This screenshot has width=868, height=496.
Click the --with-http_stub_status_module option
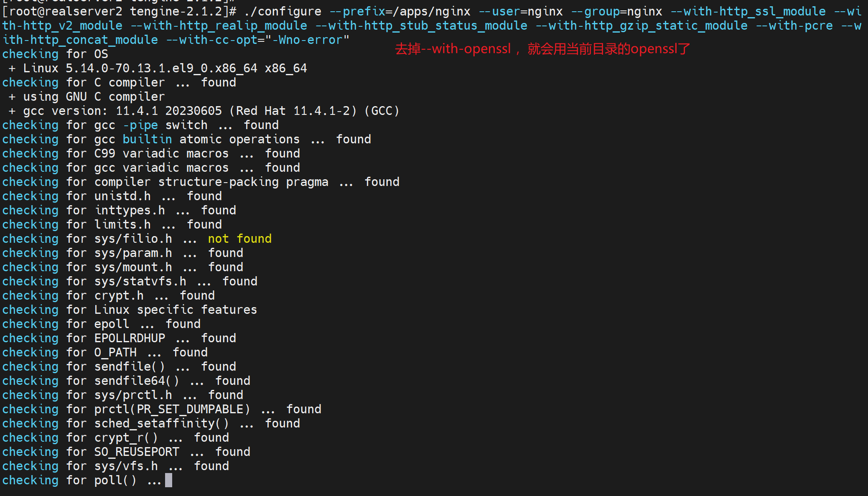(x=421, y=25)
